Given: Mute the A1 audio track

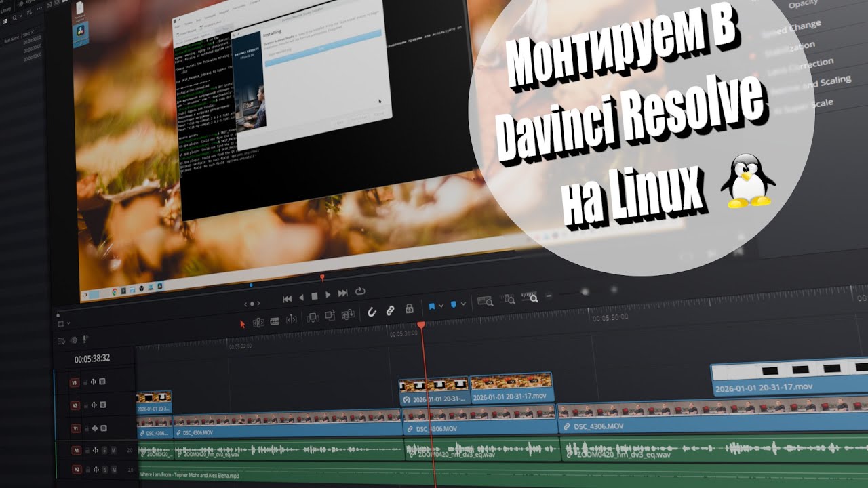Looking at the screenshot, I should [x=113, y=451].
